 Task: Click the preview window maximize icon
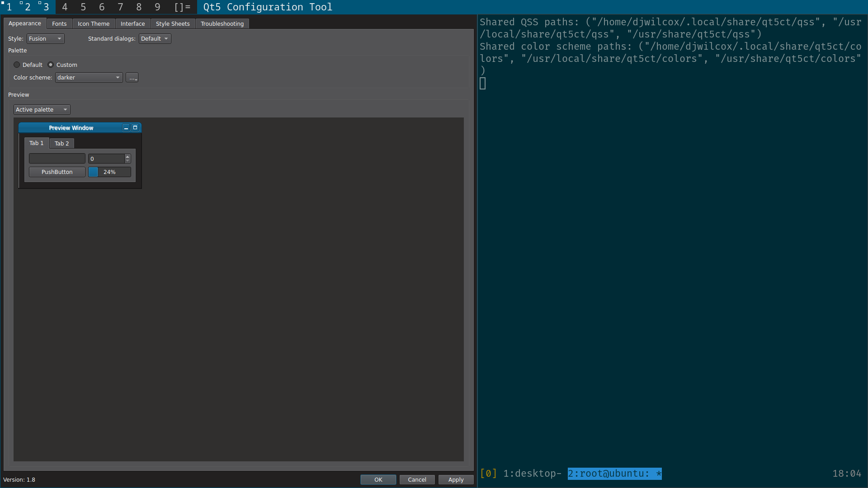pyautogui.click(x=135, y=128)
